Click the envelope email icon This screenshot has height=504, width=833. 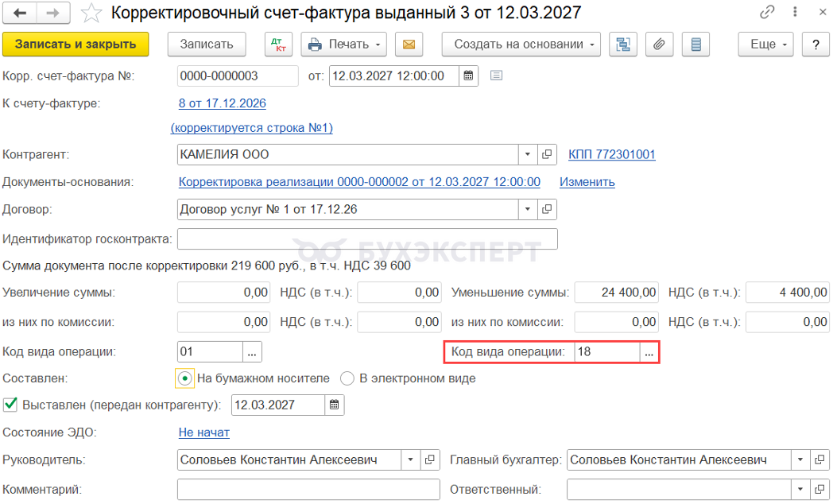tap(409, 45)
